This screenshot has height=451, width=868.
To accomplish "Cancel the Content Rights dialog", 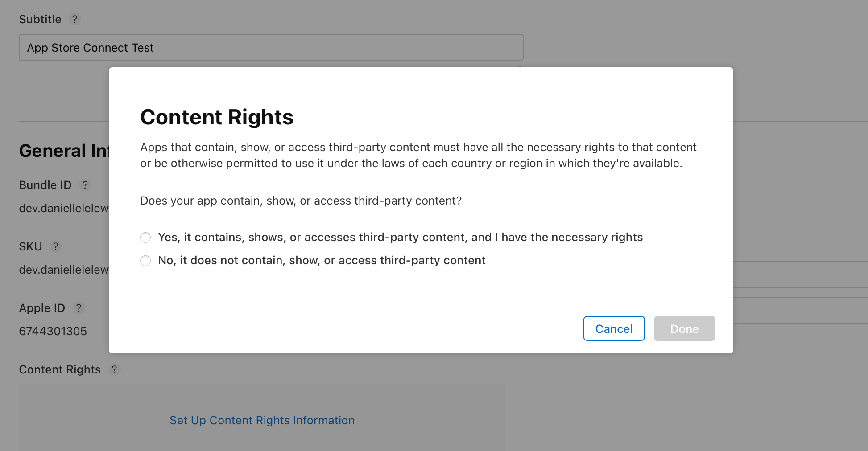I will pyautogui.click(x=614, y=328).
